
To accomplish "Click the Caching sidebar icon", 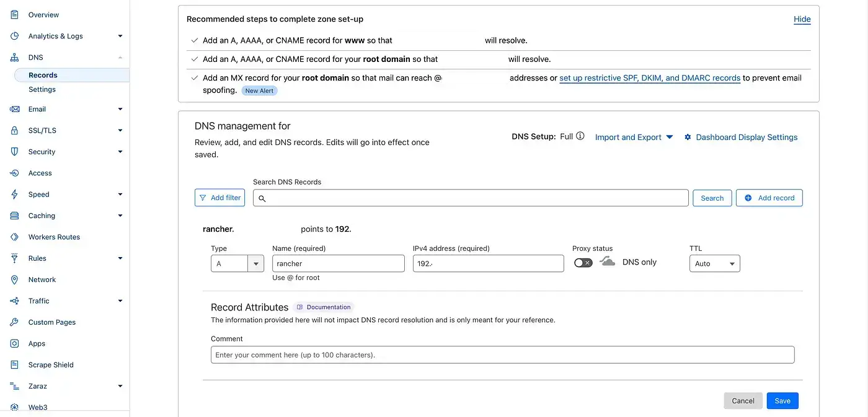I will [x=15, y=216].
